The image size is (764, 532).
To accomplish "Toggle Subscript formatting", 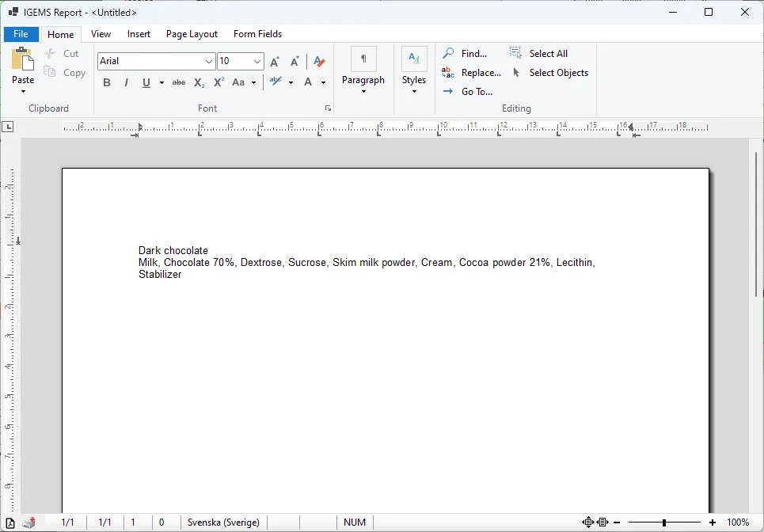I will coord(199,82).
